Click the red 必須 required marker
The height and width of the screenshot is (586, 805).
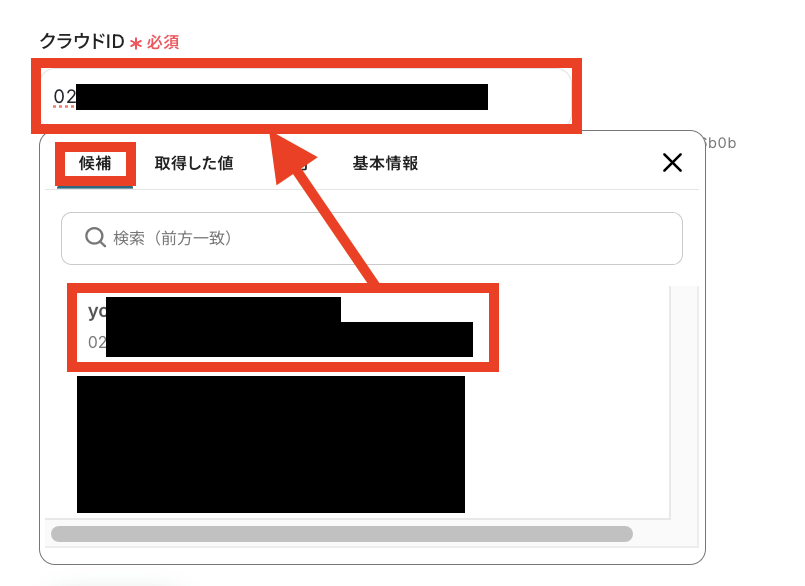163,42
